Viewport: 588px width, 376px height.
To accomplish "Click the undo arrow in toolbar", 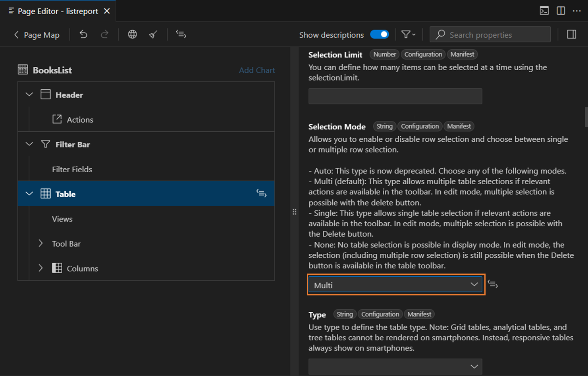I will (83, 35).
